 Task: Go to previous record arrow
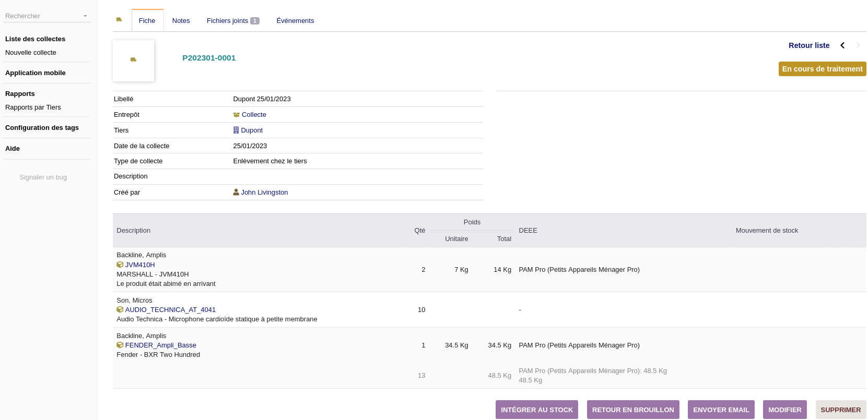tap(842, 45)
